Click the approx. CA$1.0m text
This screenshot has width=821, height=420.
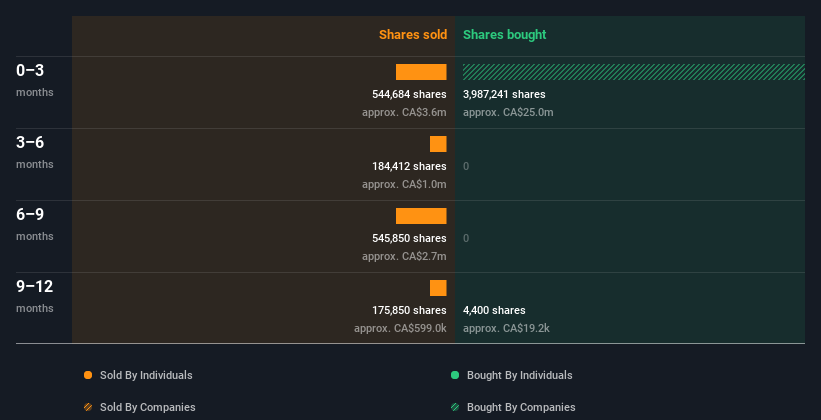click(x=404, y=185)
